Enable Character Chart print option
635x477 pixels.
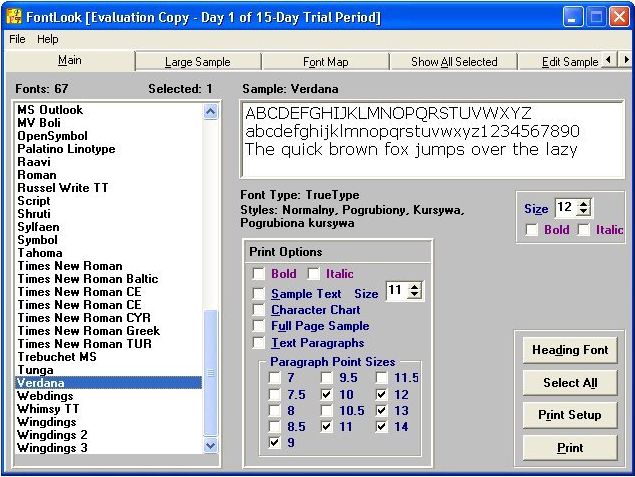coord(258,310)
